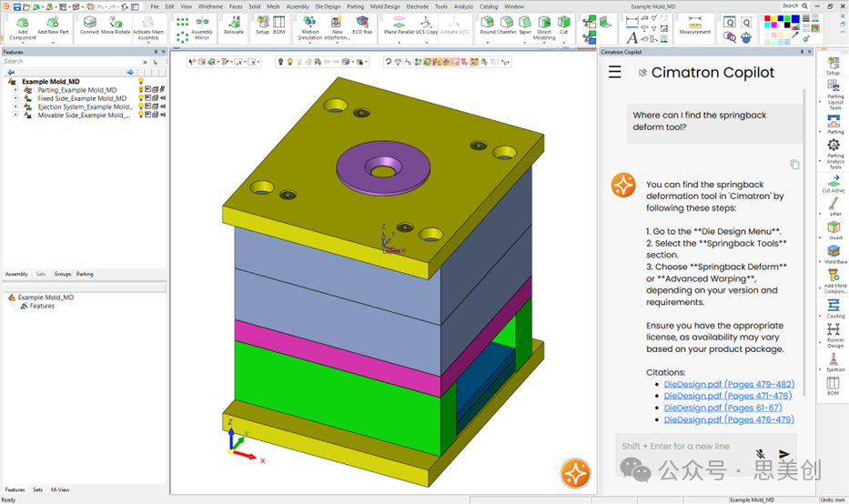The width and height of the screenshot is (849, 504).
Task: Click the save icon in quick access toolbar
Action: tap(16, 6)
